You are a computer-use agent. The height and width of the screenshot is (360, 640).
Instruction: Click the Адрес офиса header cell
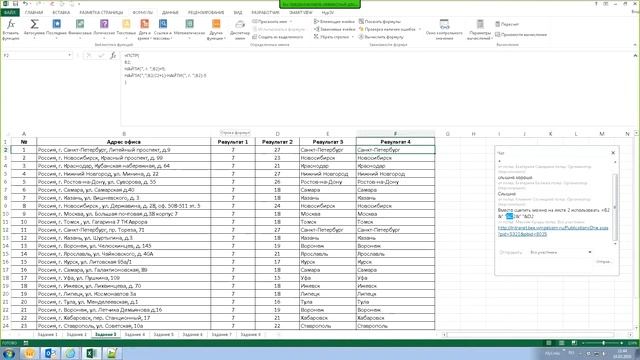coord(124,142)
